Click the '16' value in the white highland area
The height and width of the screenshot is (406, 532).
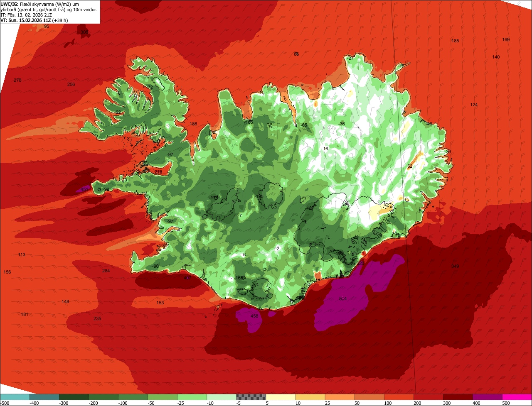(x=325, y=149)
